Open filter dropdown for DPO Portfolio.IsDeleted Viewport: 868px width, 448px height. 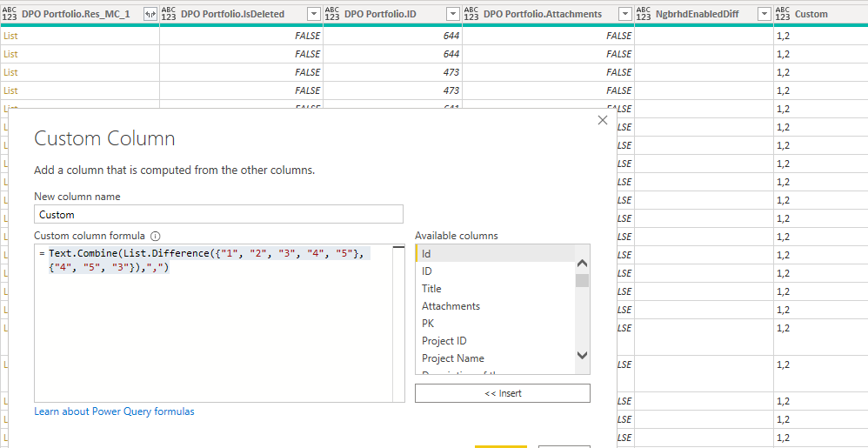314,15
